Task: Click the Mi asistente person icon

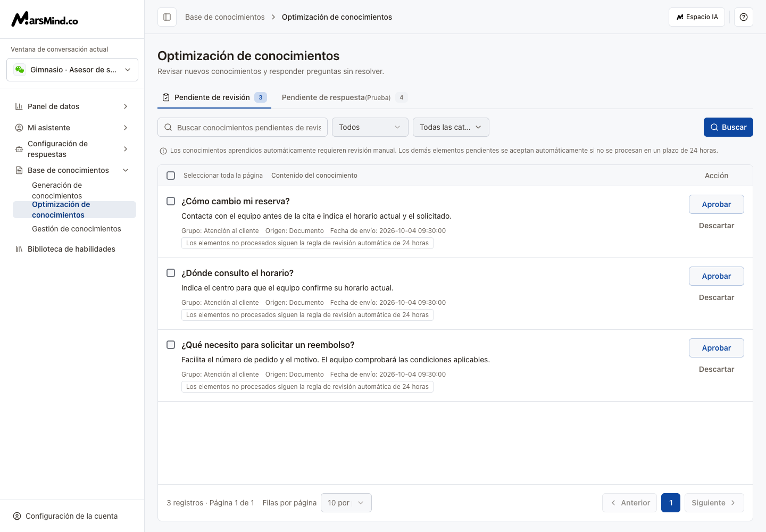Action: (19, 128)
